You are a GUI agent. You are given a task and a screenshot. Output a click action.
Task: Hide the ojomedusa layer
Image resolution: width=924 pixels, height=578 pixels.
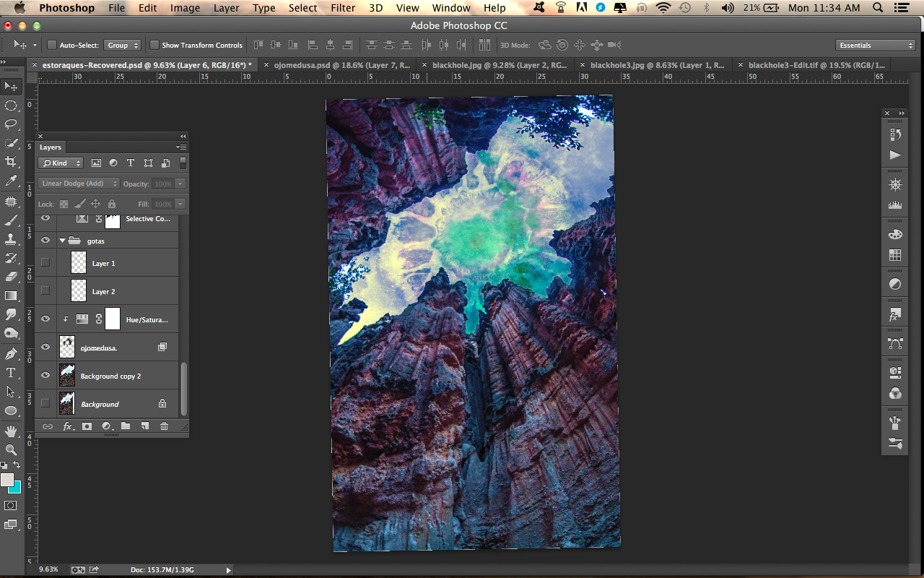point(45,348)
